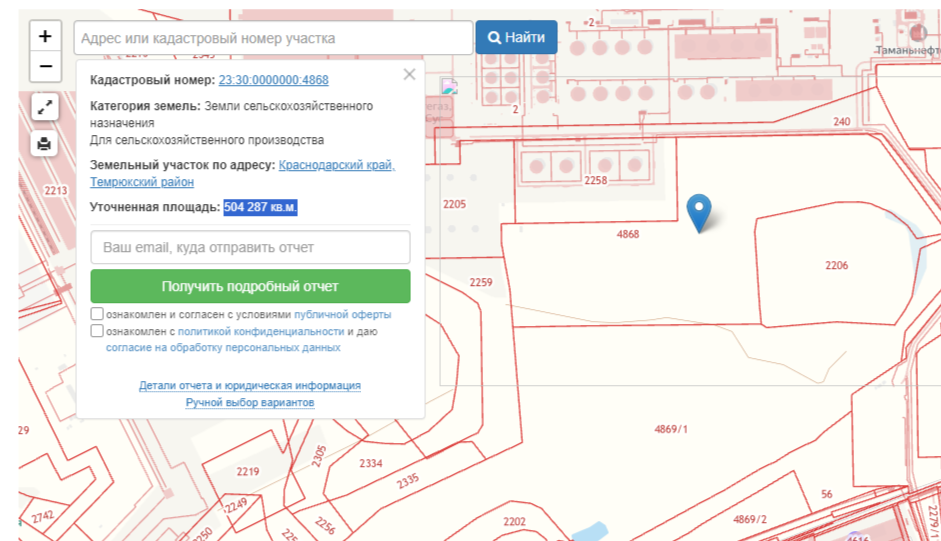This screenshot has height=541, width=941.
Task: Focus the address or cadastral number field
Action: [x=274, y=38]
